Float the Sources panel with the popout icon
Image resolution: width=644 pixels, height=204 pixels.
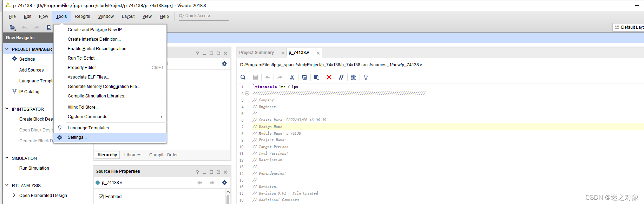click(x=218, y=53)
